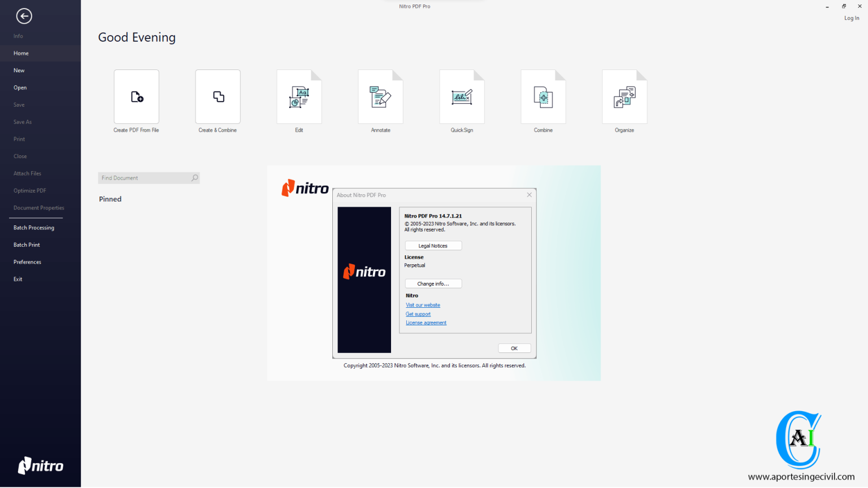Image resolution: width=868 pixels, height=488 pixels.
Task: Select the QuickSign tool
Action: tap(462, 97)
